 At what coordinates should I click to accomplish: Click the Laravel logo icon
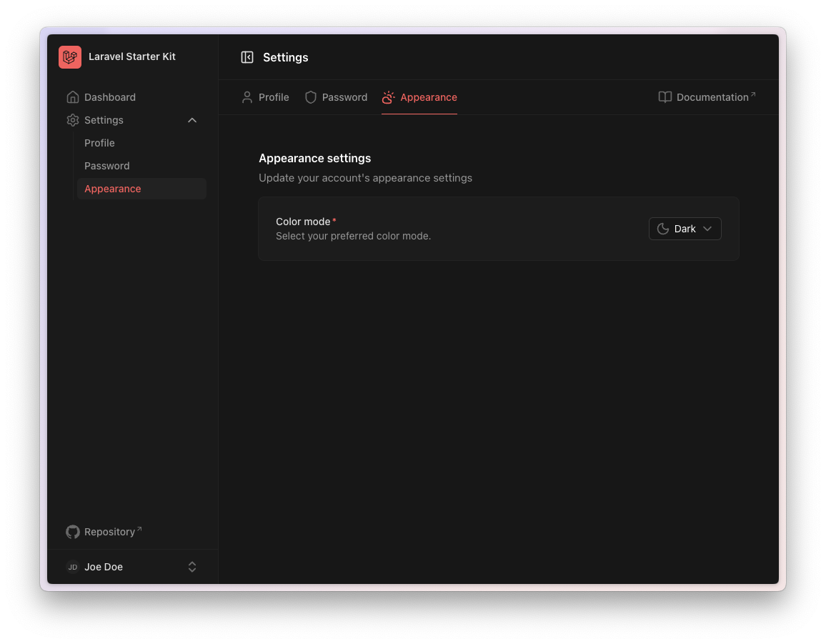[70, 57]
